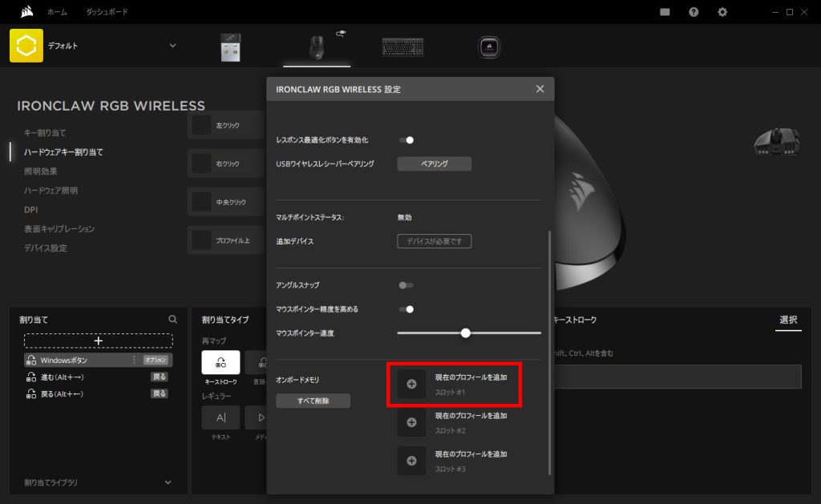
Task: Select the IRONCLAW mouse device icon
Action: (316, 47)
